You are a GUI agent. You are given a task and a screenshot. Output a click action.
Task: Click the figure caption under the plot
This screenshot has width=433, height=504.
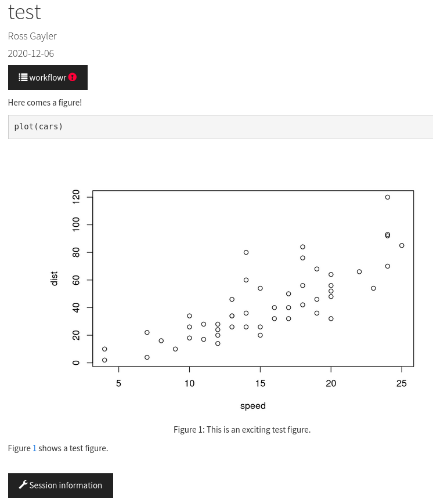pyautogui.click(x=242, y=429)
